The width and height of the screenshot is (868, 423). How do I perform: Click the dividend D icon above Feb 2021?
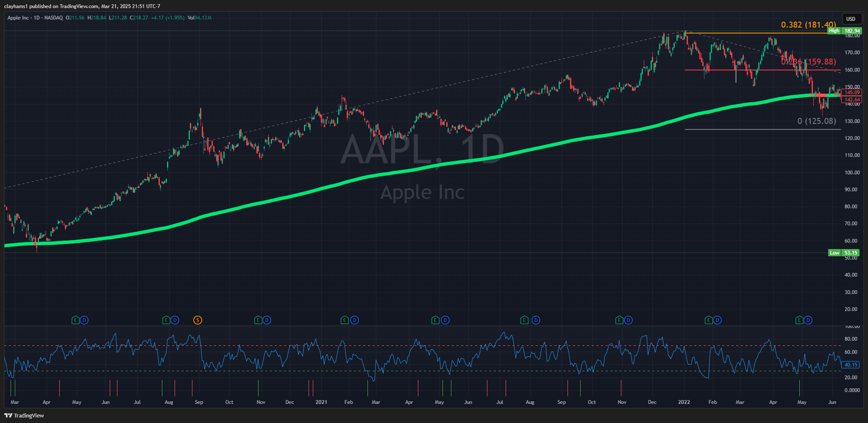(x=354, y=320)
